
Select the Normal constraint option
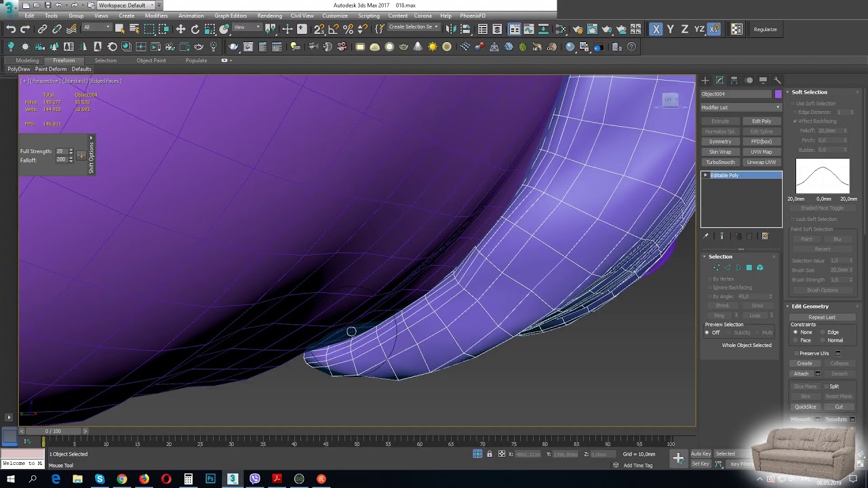tap(823, 340)
